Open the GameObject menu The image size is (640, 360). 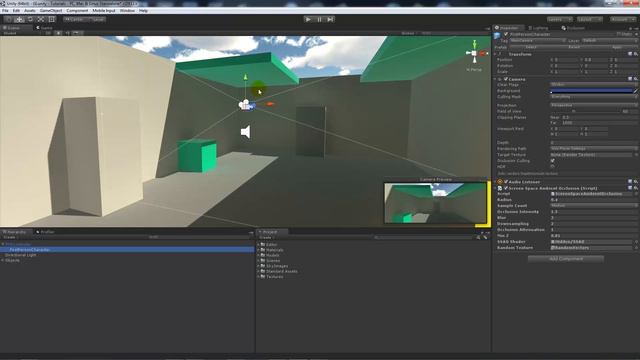pos(51,11)
